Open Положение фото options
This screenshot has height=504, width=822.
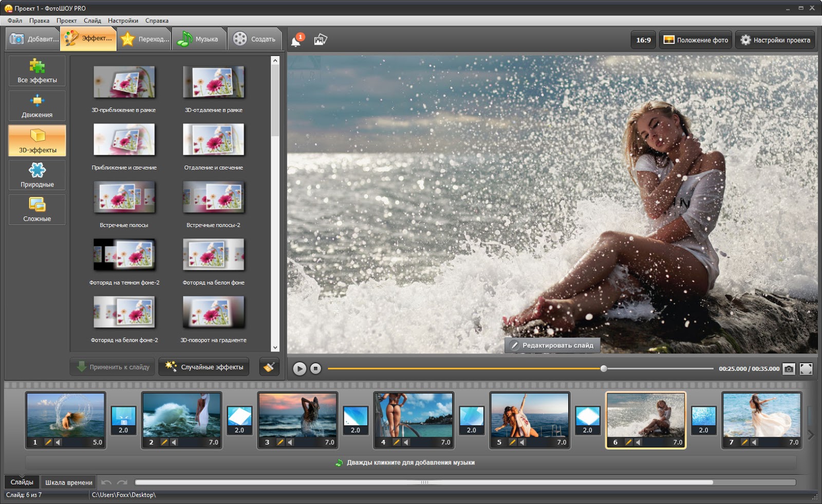coord(696,40)
